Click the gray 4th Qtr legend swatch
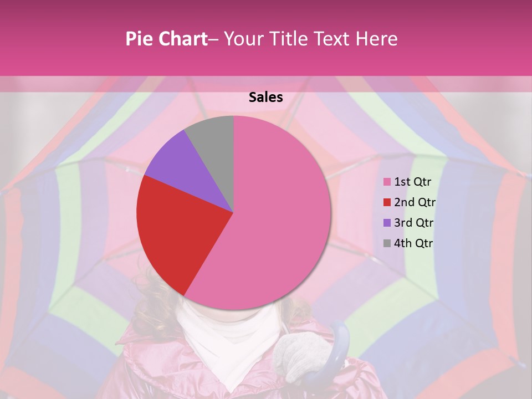Screen dimensions: 532x399 point(387,243)
